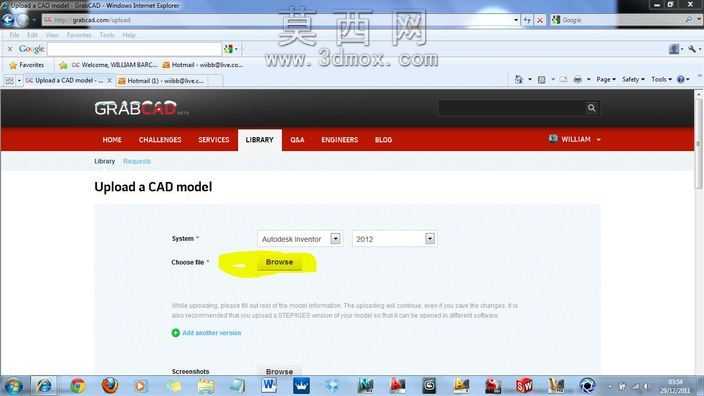Open the Autodesk Inventor system dropdown
704x396 pixels.
(x=335, y=239)
